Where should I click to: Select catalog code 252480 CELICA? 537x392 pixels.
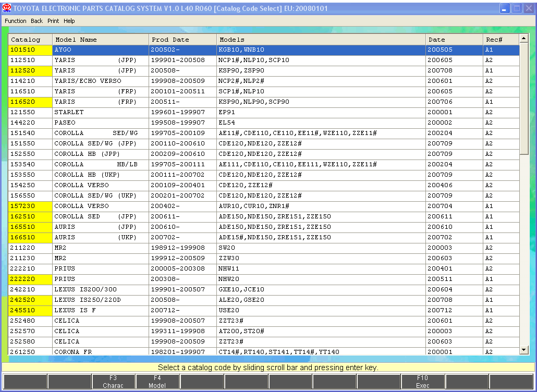tap(264, 321)
